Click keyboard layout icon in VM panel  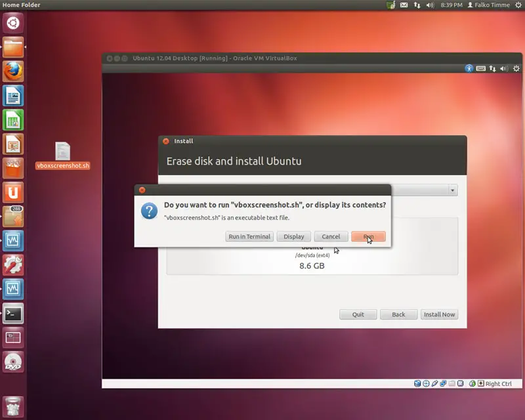tap(481, 69)
